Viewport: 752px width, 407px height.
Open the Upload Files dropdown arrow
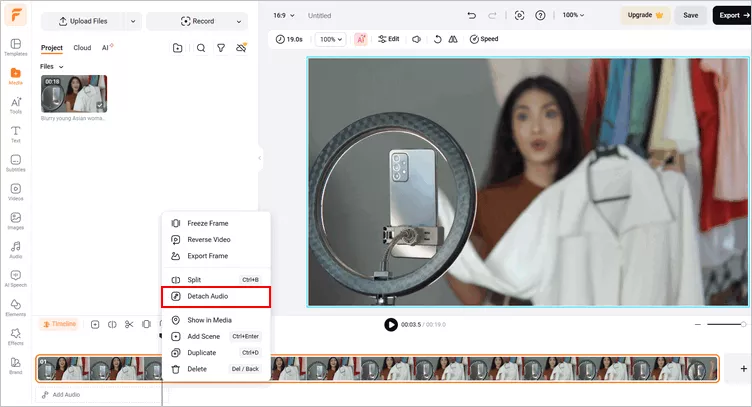coord(133,21)
